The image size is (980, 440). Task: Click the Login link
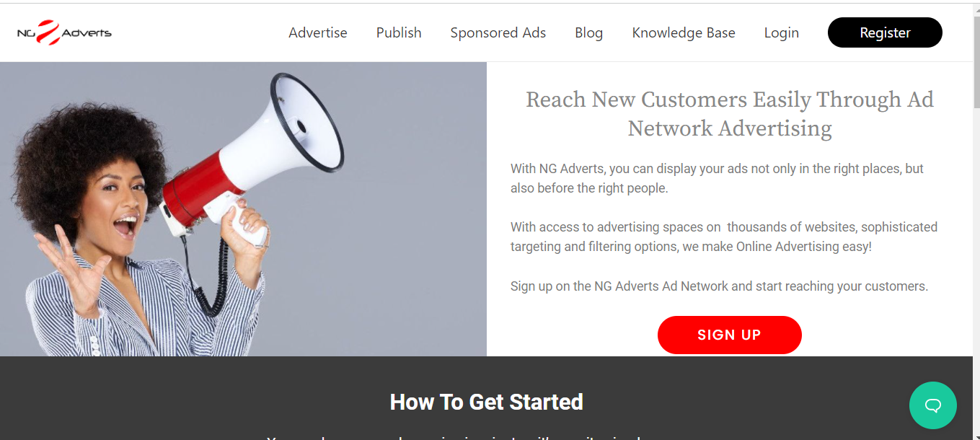(782, 32)
